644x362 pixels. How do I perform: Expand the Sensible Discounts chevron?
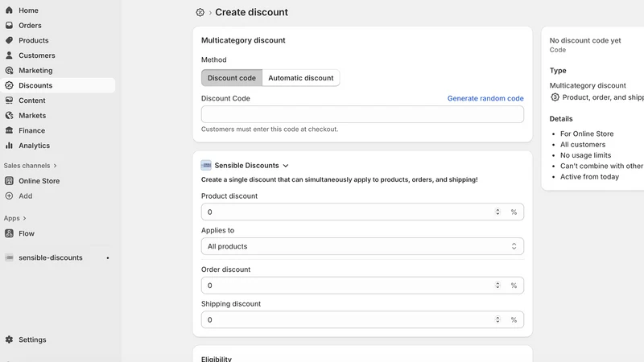(x=286, y=166)
